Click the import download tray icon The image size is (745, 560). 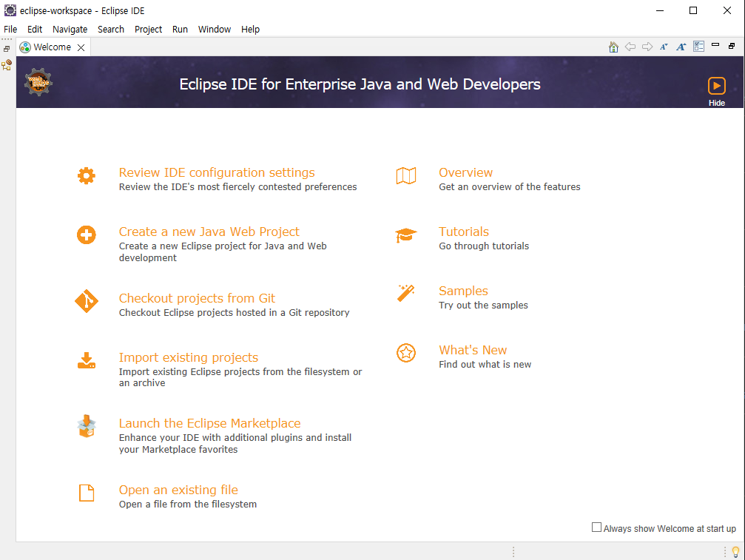click(x=87, y=360)
